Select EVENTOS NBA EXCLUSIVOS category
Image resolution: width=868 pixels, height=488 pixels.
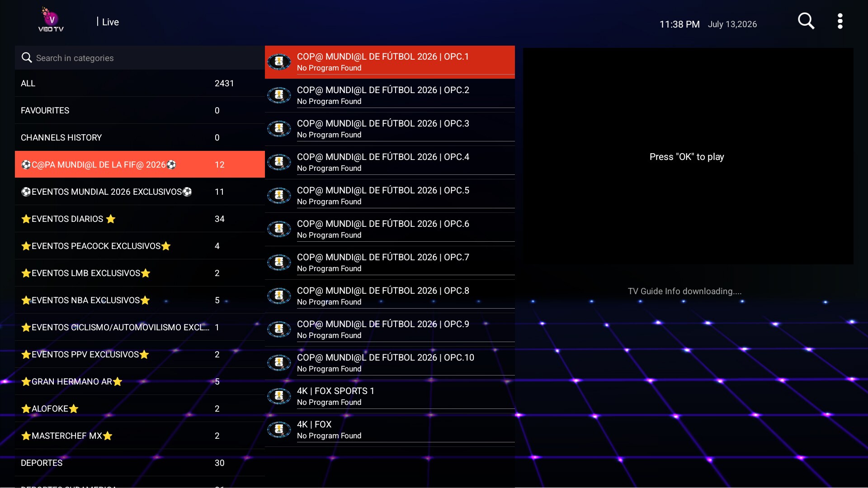pyautogui.click(x=140, y=300)
